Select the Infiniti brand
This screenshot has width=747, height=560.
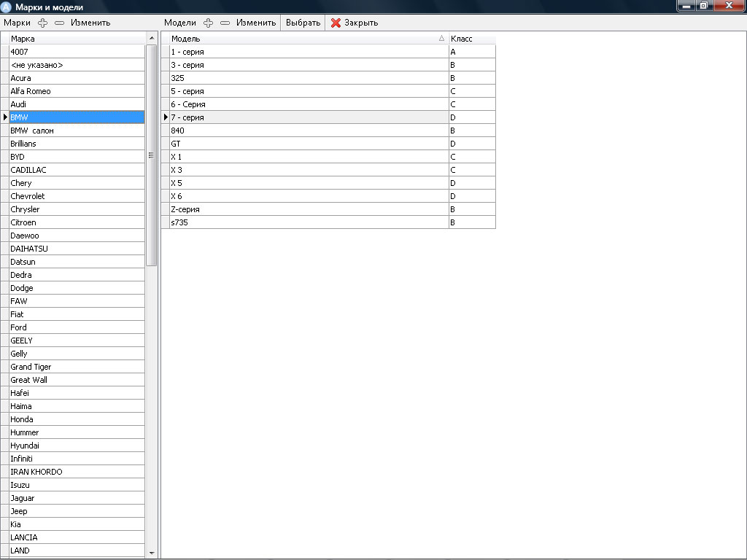(x=77, y=459)
